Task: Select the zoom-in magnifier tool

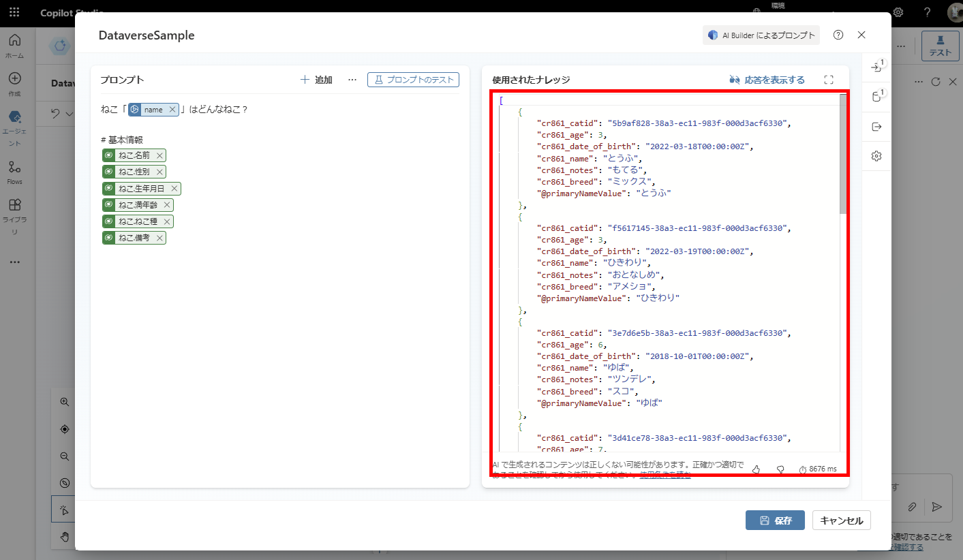Action: pyautogui.click(x=64, y=401)
